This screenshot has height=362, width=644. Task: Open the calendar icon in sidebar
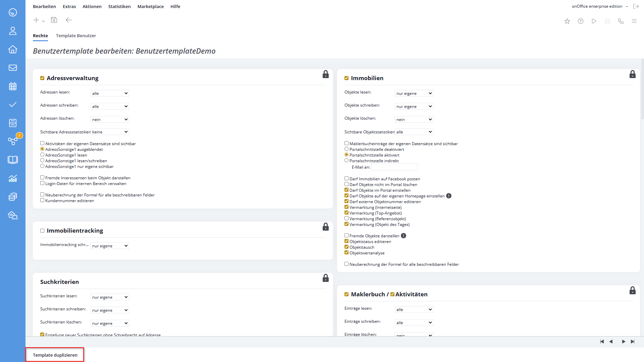(13, 86)
